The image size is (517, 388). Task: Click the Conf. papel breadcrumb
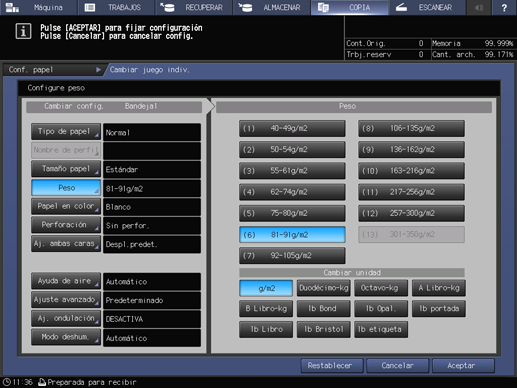pyautogui.click(x=53, y=70)
